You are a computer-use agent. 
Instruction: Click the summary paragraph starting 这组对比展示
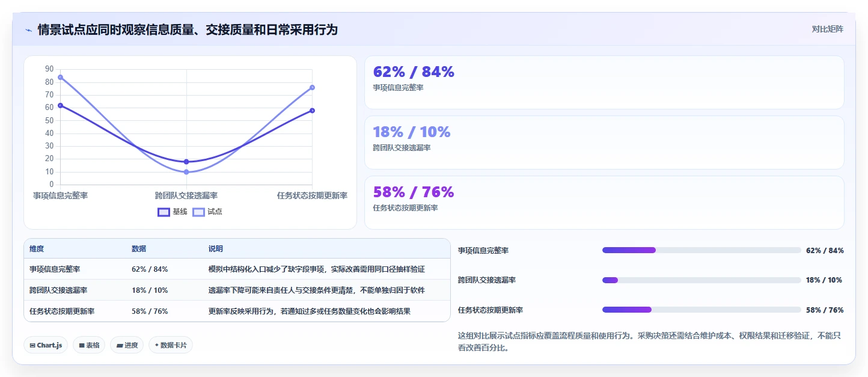pos(650,342)
